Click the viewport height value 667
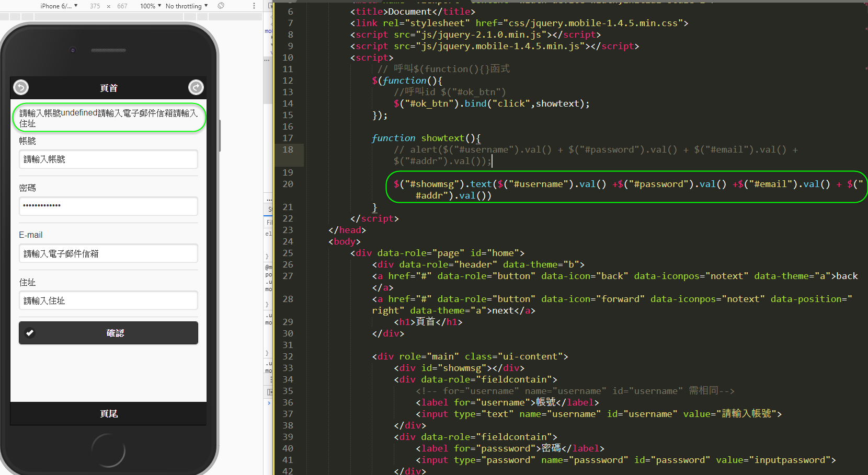This screenshot has height=475, width=868. (122, 6)
